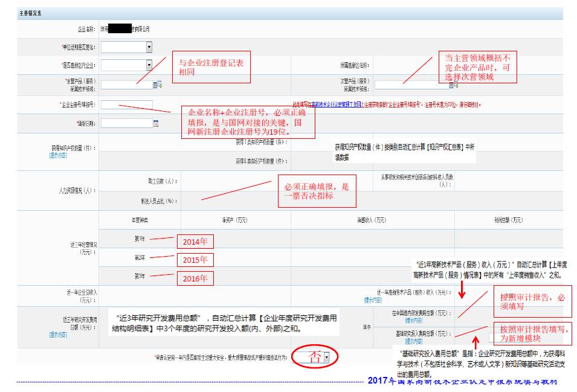Click the 第1年 净资产 cell
The image size is (577, 392).
pyautogui.click(x=236, y=239)
